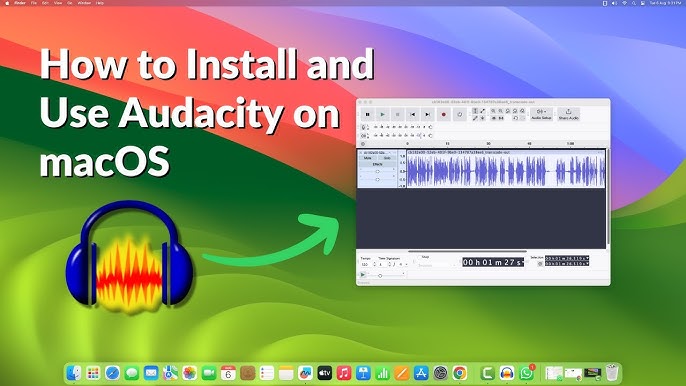Image resolution: width=686 pixels, height=386 pixels.
Task: Click the Zoom Toggle icon
Action: pyautogui.click(x=522, y=111)
